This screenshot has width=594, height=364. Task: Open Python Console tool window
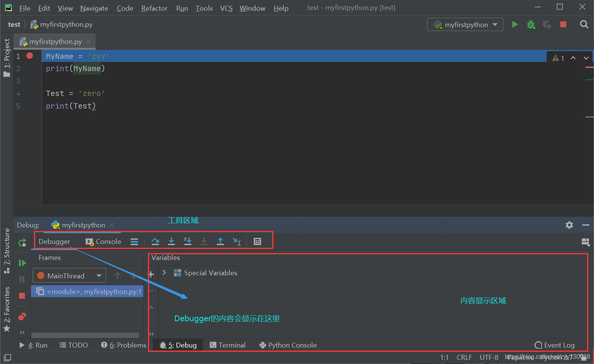288,345
